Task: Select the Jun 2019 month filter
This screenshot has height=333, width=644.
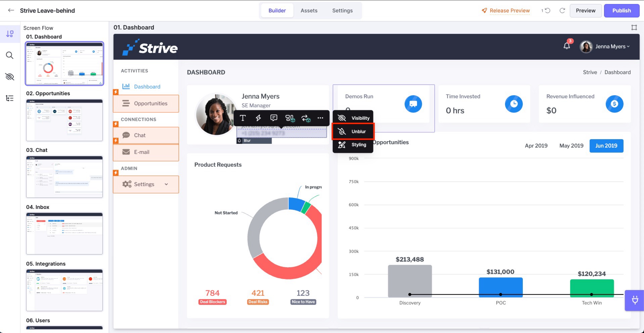Action: tap(606, 146)
